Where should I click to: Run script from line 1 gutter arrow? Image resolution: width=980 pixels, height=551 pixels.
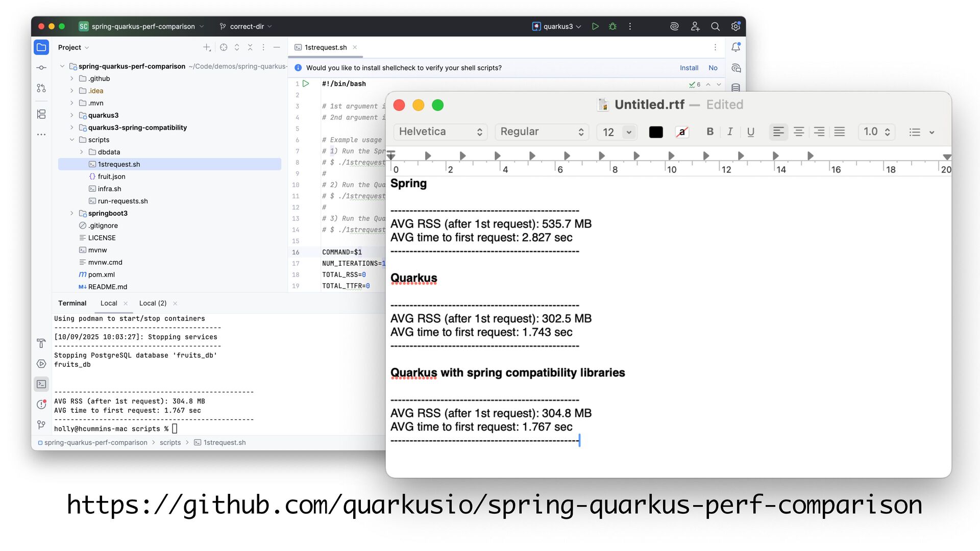point(306,84)
